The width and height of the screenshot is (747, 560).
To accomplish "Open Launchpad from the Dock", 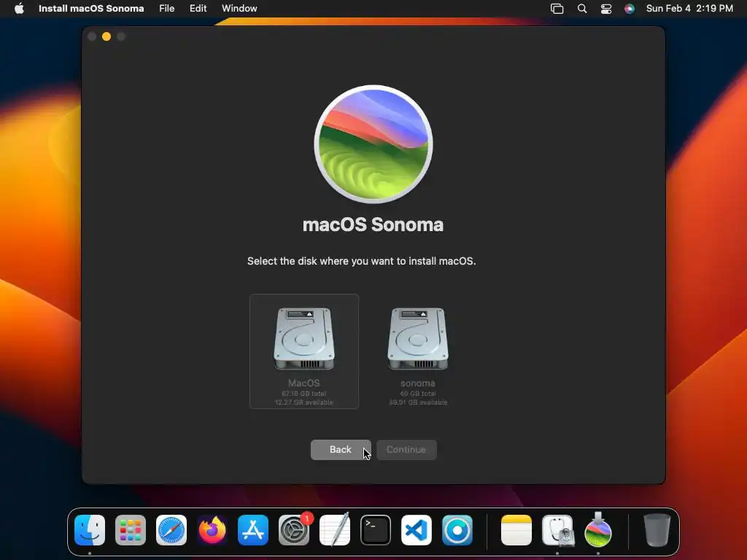I will (x=131, y=530).
